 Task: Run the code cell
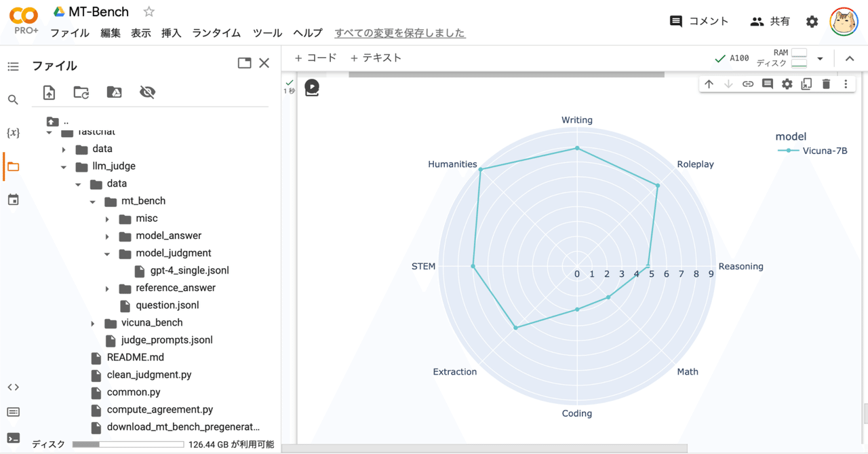[x=311, y=87]
